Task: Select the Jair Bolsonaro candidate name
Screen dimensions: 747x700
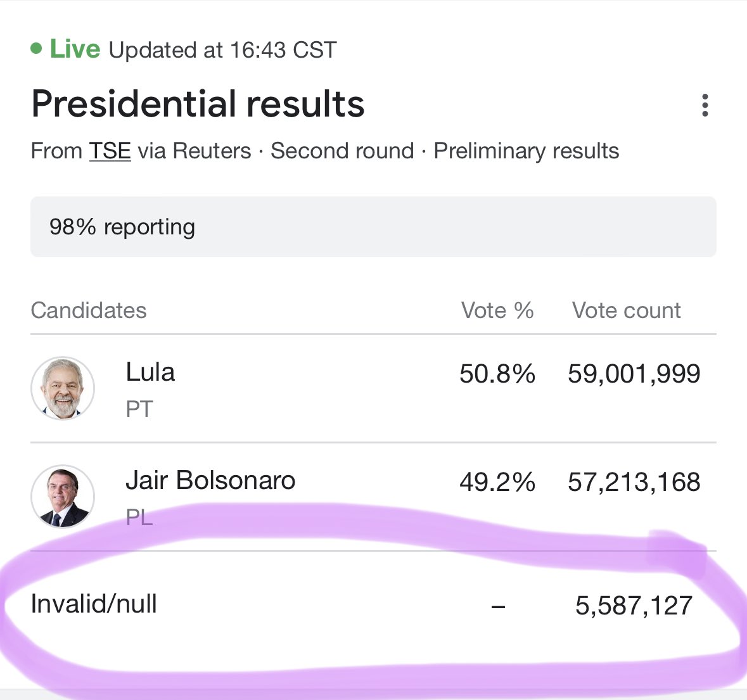Action: tap(210, 480)
